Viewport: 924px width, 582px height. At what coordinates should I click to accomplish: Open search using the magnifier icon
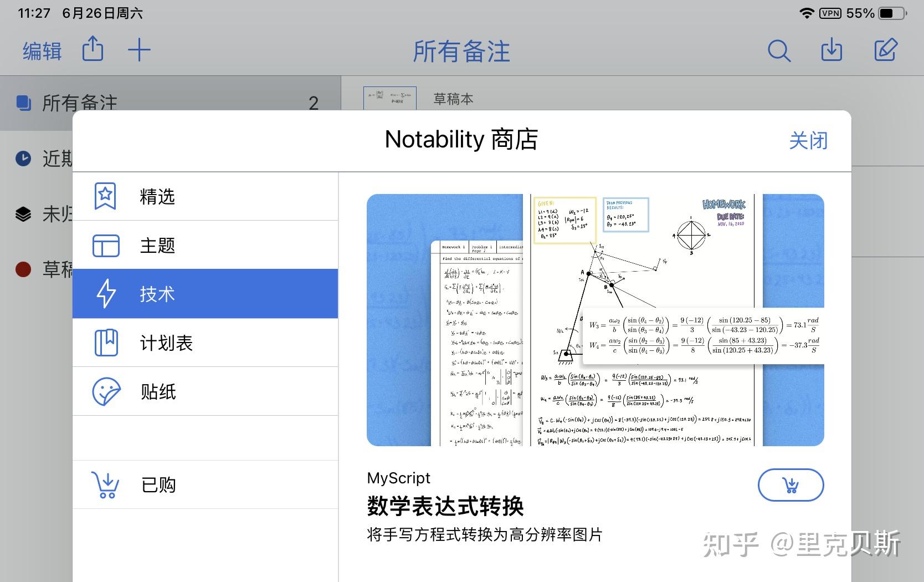pyautogui.click(x=779, y=50)
